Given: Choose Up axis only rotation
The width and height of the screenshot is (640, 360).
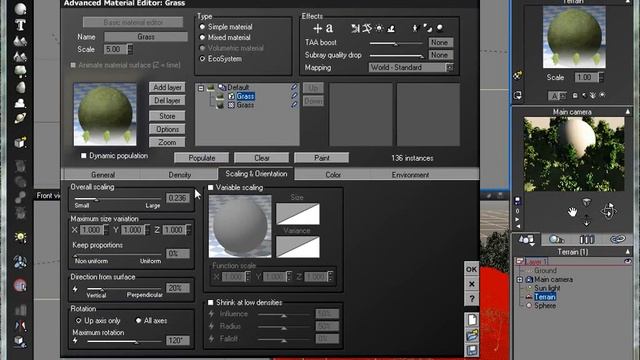Looking at the screenshot, I should (x=78, y=320).
